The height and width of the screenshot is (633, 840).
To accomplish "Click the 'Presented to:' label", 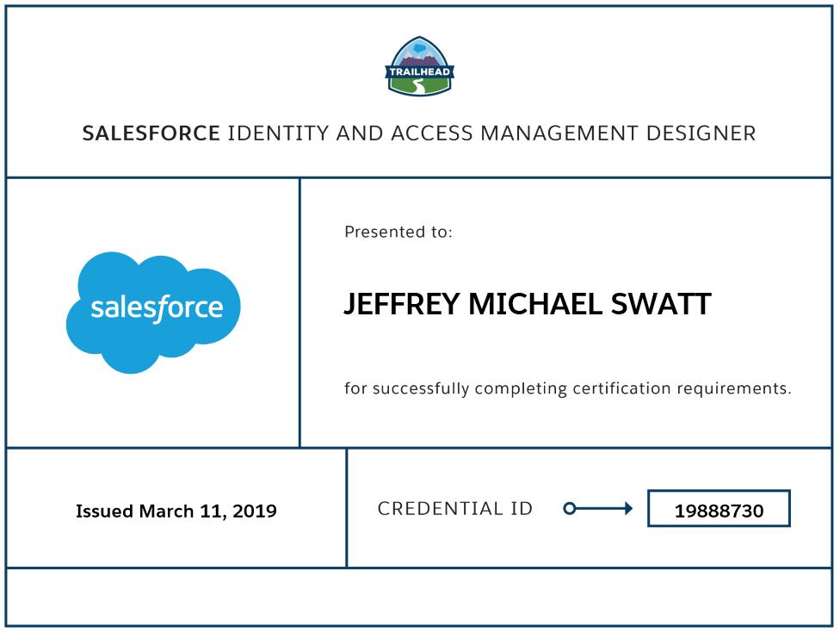I will point(398,232).
